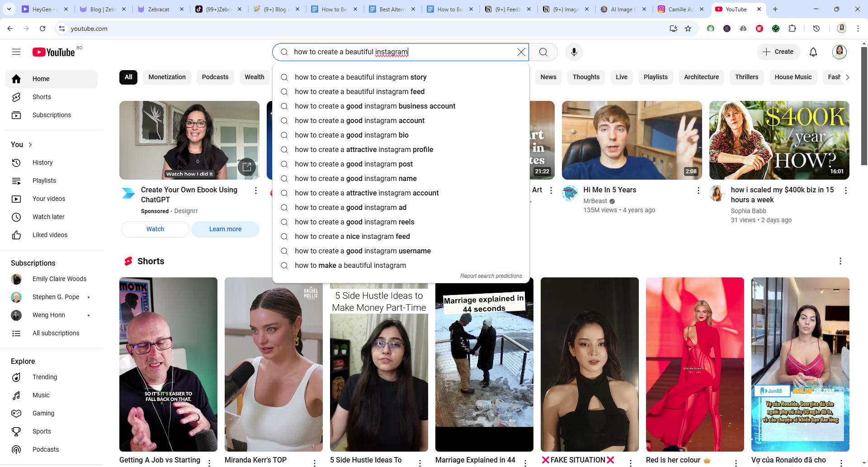The height and width of the screenshot is (467, 868).
Task: Open options for the Create Your Own Ebook ad
Action: point(256,191)
